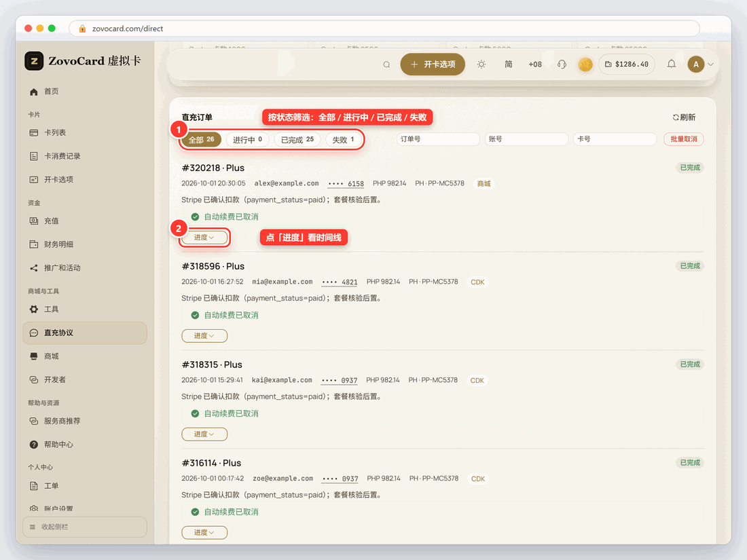Click the search magnifier icon
The height and width of the screenshot is (560, 747).
click(x=386, y=64)
